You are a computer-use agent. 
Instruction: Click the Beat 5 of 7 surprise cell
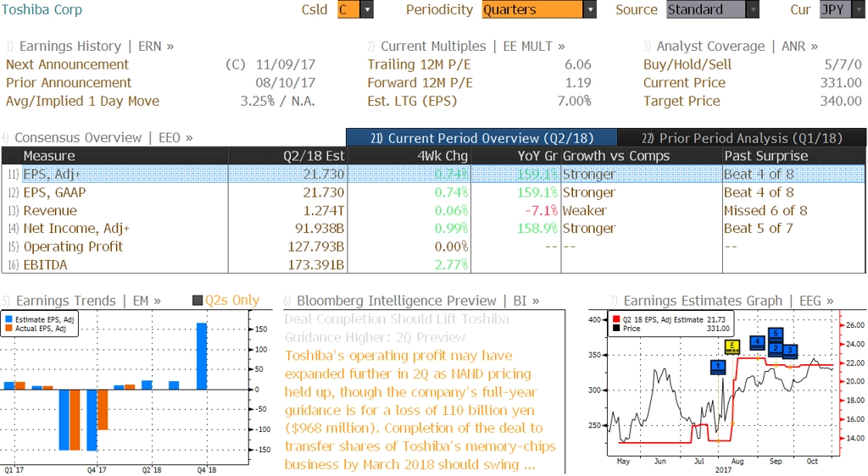click(759, 229)
